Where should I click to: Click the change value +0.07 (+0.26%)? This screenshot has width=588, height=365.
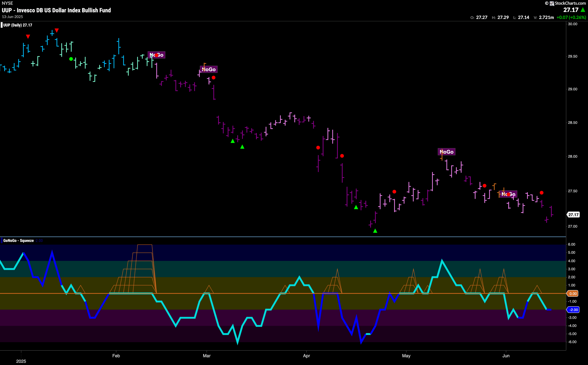pos(571,17)
